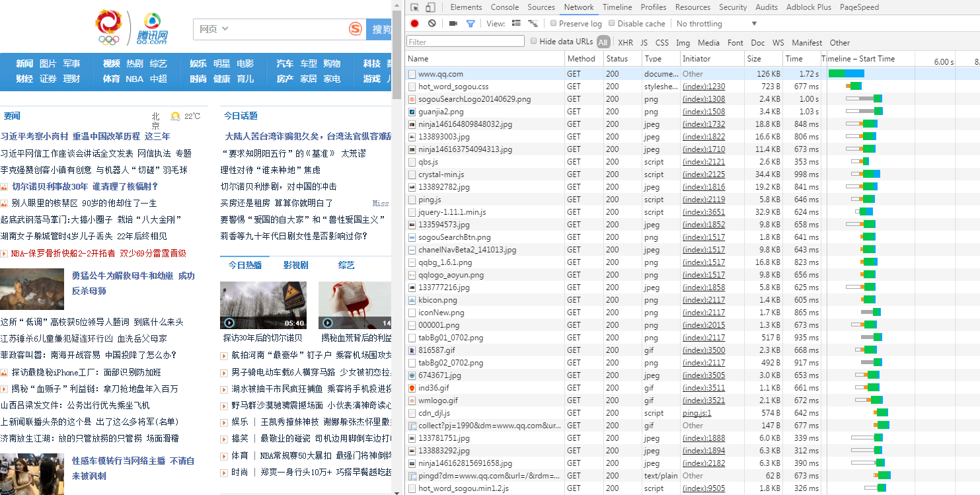Sort by the Status column header
The image size is (980, 495).
pyautogui.click(x=622, y=59)
